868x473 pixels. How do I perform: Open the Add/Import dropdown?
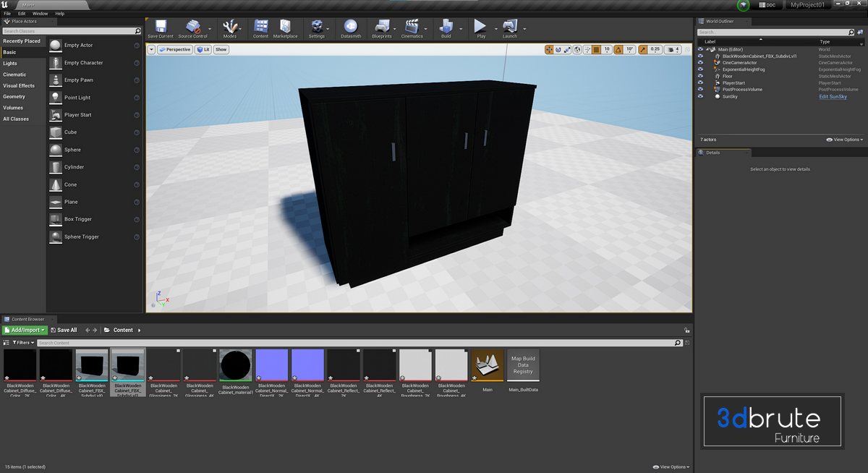coord(25,330)
